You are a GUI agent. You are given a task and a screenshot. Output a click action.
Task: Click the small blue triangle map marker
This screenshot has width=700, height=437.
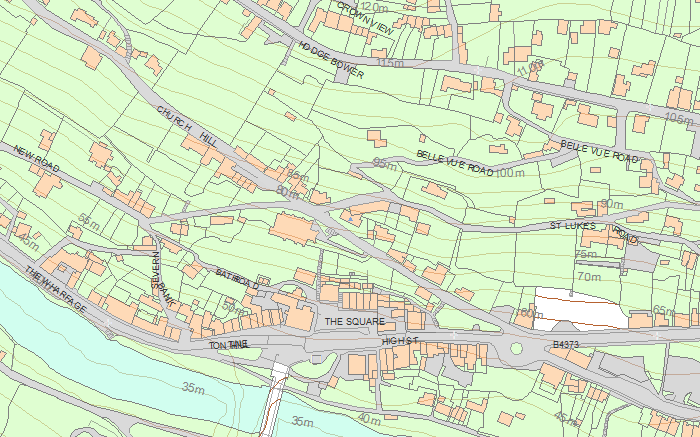pos(350,219)
